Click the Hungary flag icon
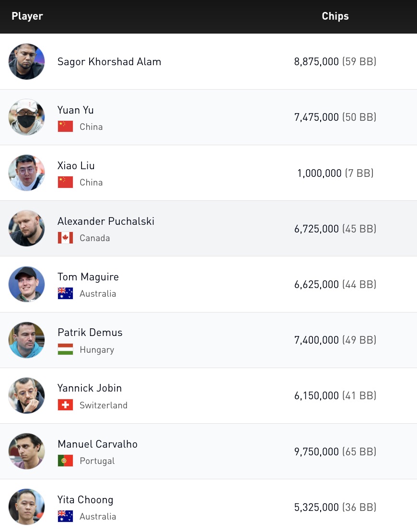Image resolution: width=417 pixels, height=532 pixels. tap(65, 349)
